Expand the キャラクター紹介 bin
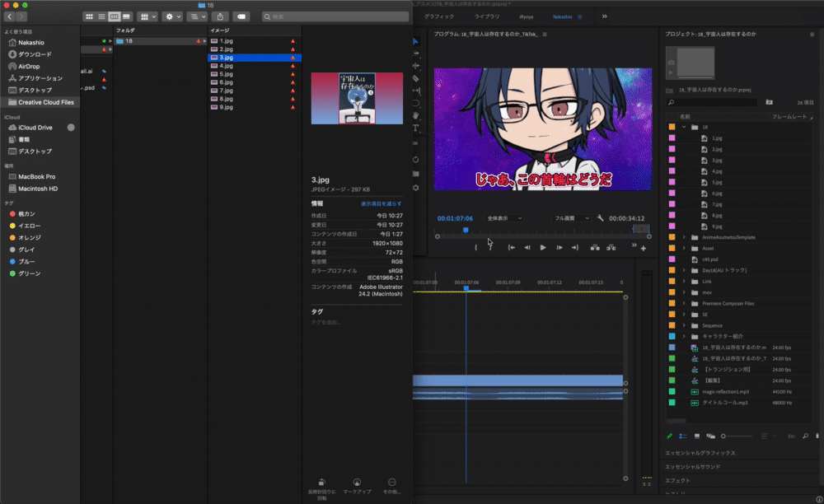 (684, 337)
